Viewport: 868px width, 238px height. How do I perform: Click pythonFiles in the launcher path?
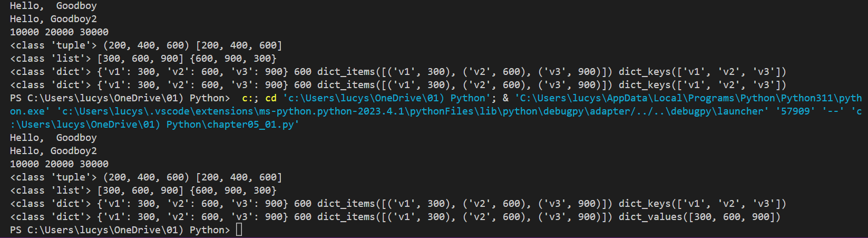tap(442, 111)
